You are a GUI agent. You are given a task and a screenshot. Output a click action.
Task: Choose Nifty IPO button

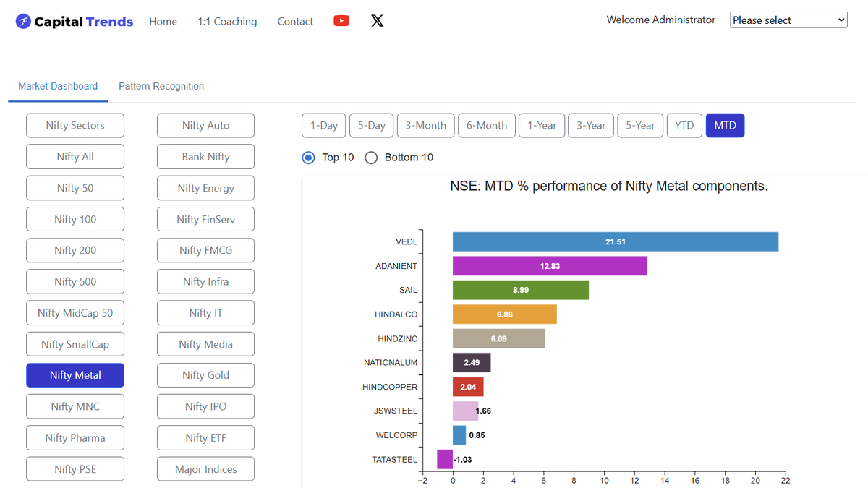206,406
